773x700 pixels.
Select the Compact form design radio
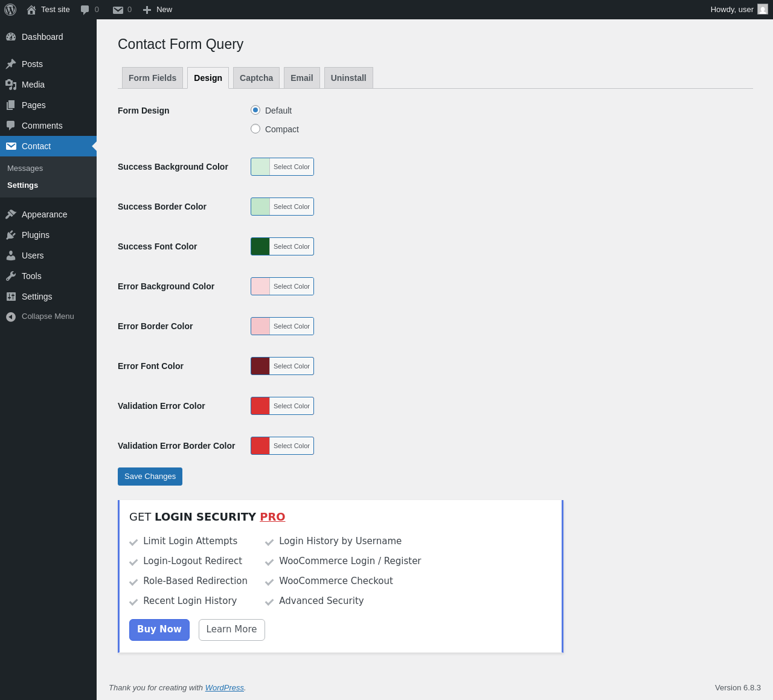click(255, 129)
